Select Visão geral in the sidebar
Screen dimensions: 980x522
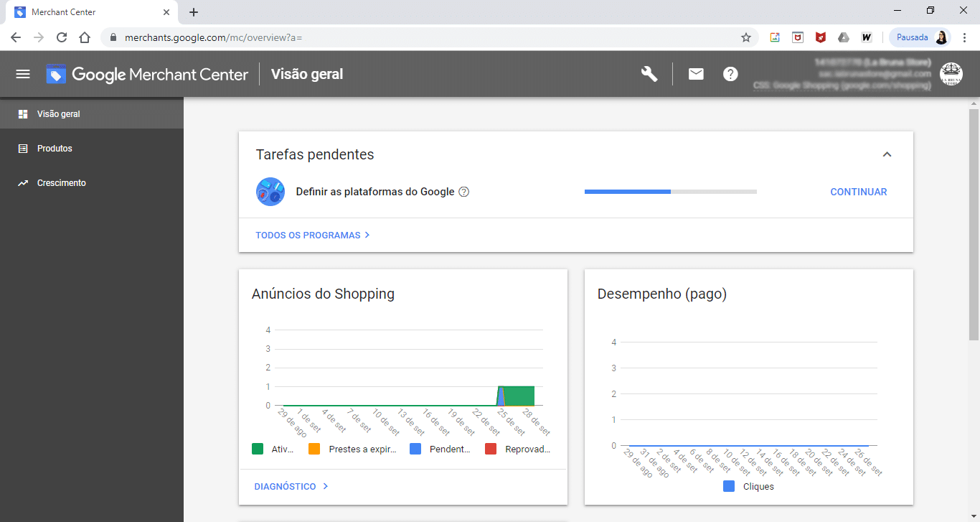coord(92,114)
